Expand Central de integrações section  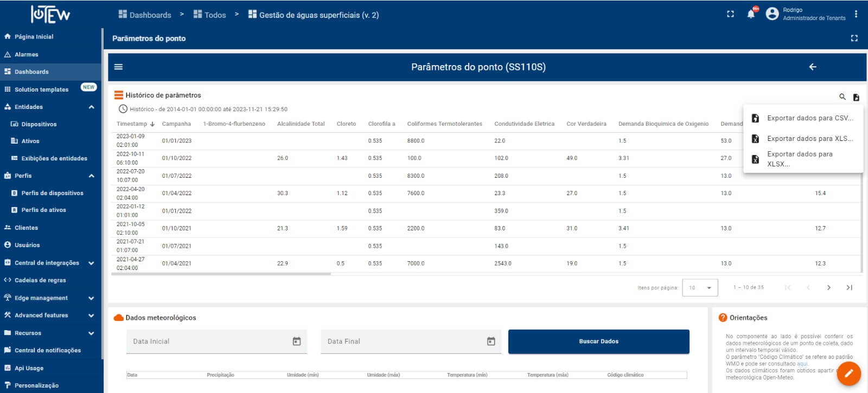(91, 263)
